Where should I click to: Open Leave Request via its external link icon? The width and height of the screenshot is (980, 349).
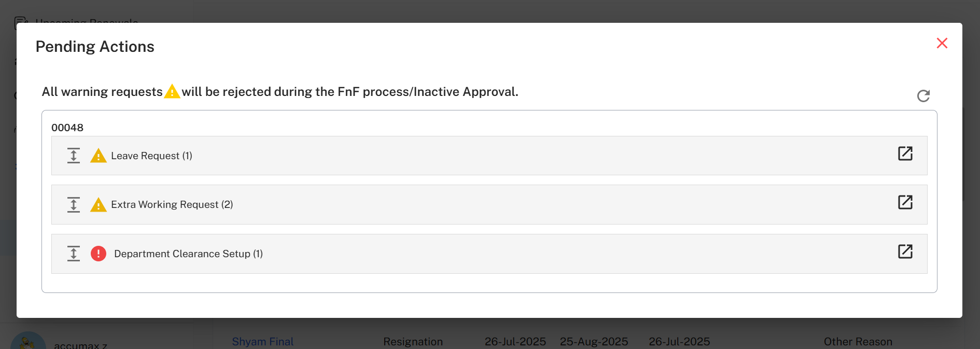(x=905, y=153)
